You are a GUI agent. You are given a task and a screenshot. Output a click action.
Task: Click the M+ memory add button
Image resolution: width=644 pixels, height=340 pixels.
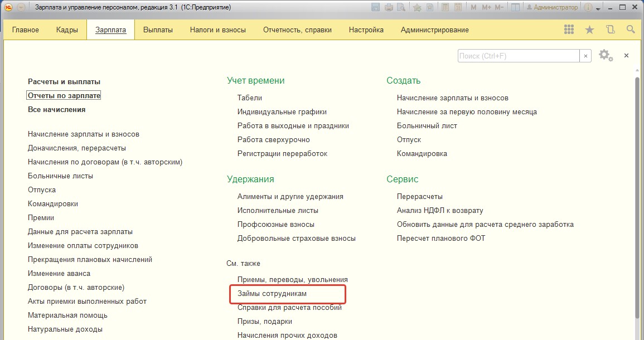486,7
